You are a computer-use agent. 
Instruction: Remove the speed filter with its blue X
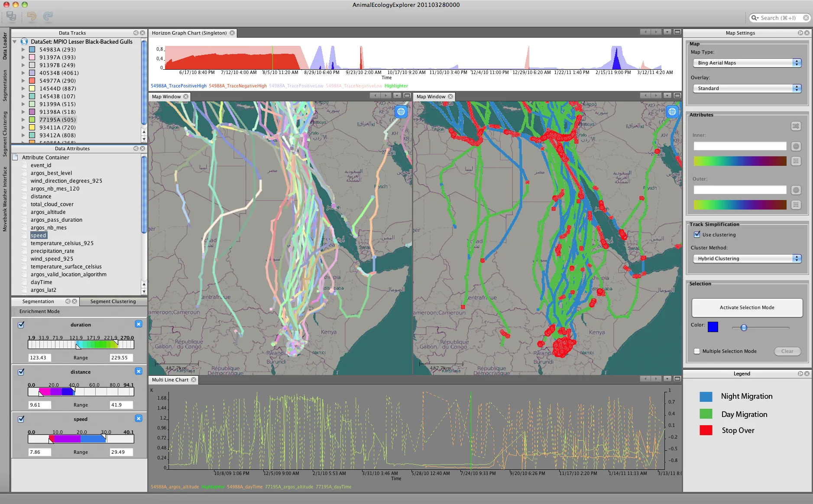tap(139, 418)
